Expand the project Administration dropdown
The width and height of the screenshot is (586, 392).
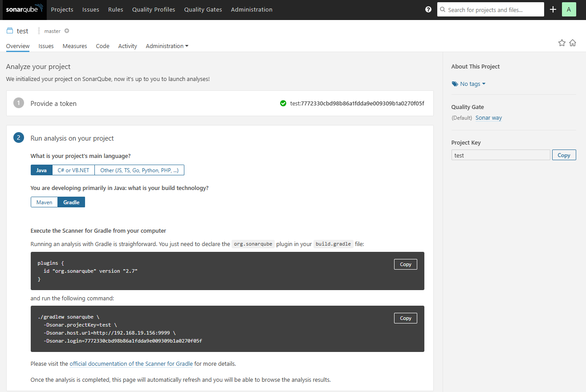coord(167,46)
